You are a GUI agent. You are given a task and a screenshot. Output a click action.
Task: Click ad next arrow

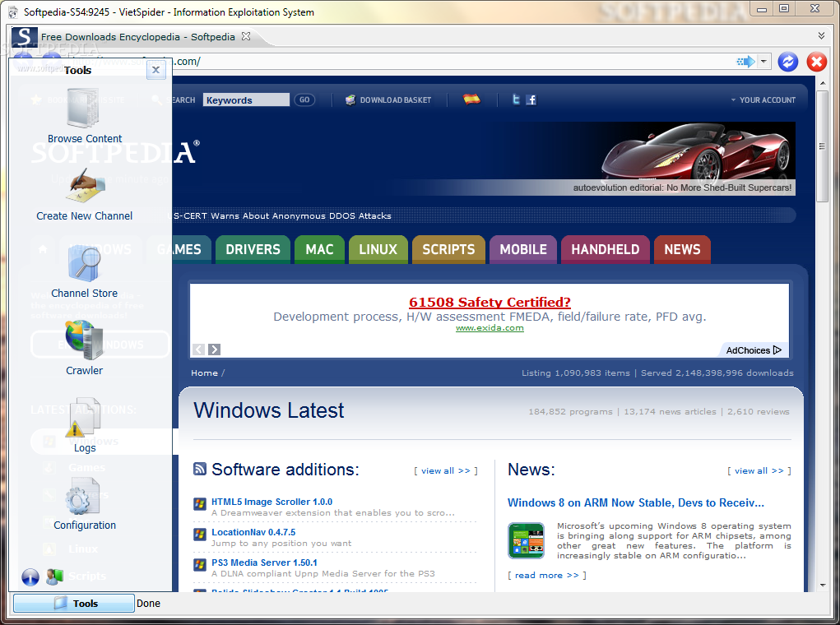pyautogui.click(x=214, y=350)
